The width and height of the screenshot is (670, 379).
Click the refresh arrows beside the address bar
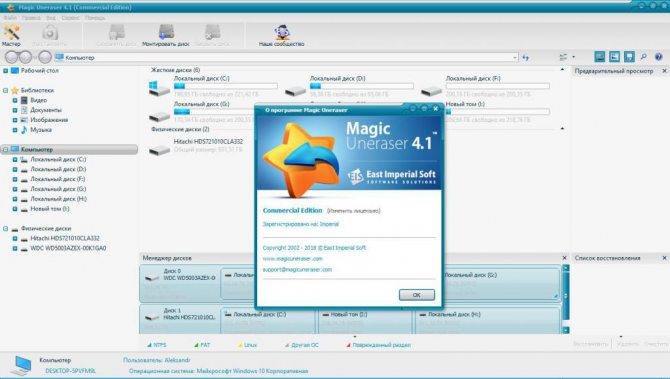[526, 57]
